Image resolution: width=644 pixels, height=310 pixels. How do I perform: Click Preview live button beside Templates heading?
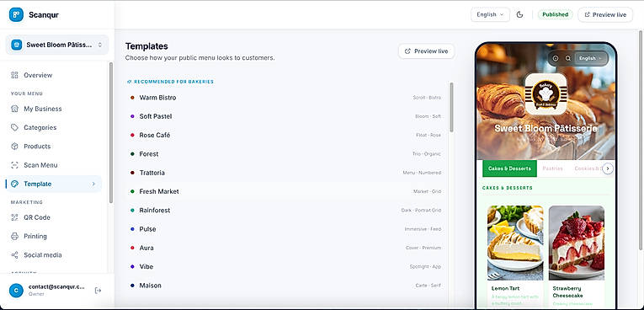[x=426, y=51]
